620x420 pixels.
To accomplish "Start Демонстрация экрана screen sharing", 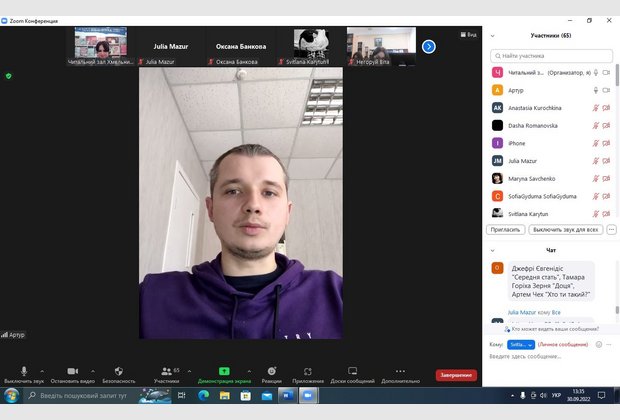I will point(224,375).
